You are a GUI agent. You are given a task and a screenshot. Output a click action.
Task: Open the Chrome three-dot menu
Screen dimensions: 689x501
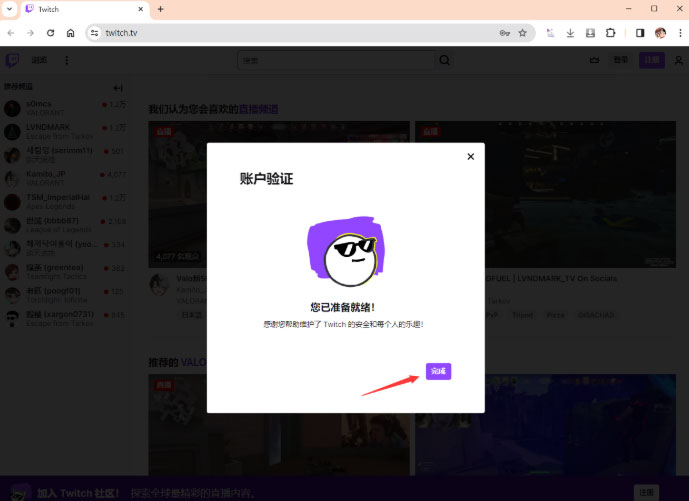680,33
